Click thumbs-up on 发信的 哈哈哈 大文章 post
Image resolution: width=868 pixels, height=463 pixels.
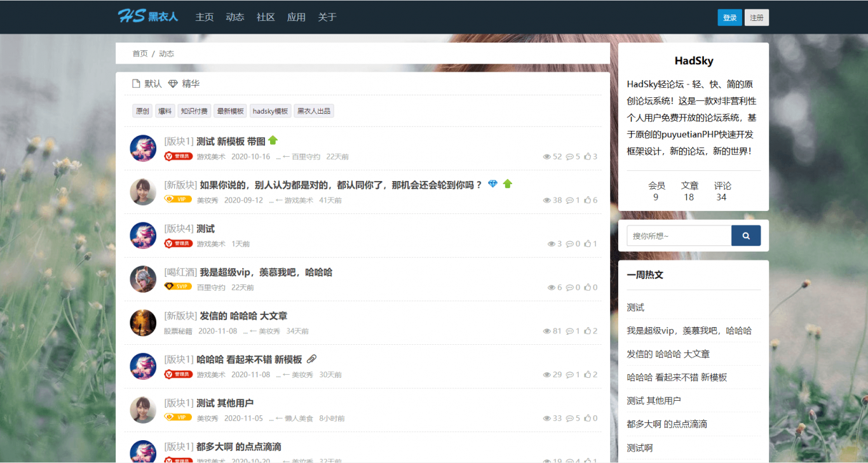click(588, 331)
